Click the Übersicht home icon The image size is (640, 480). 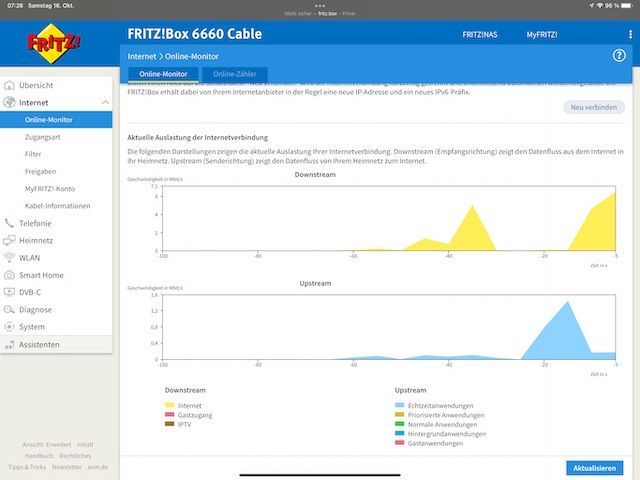click(x=9, y=85)
